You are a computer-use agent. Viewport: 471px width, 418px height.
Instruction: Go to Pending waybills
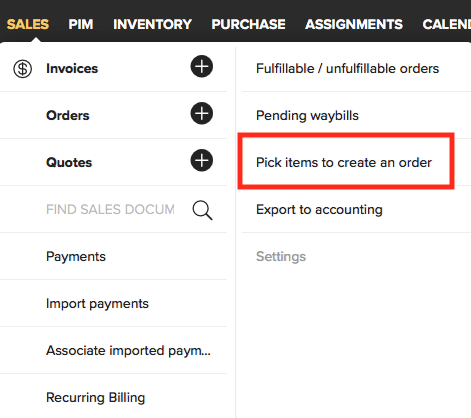(307, 116)
